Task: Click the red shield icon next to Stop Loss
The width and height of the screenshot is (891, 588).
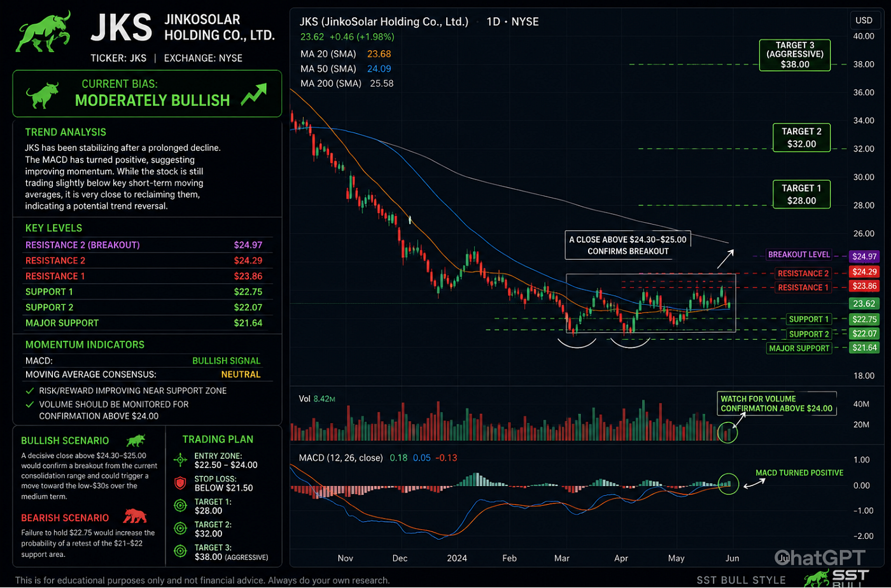Action: pyautogui.click(x=181, y=483)
